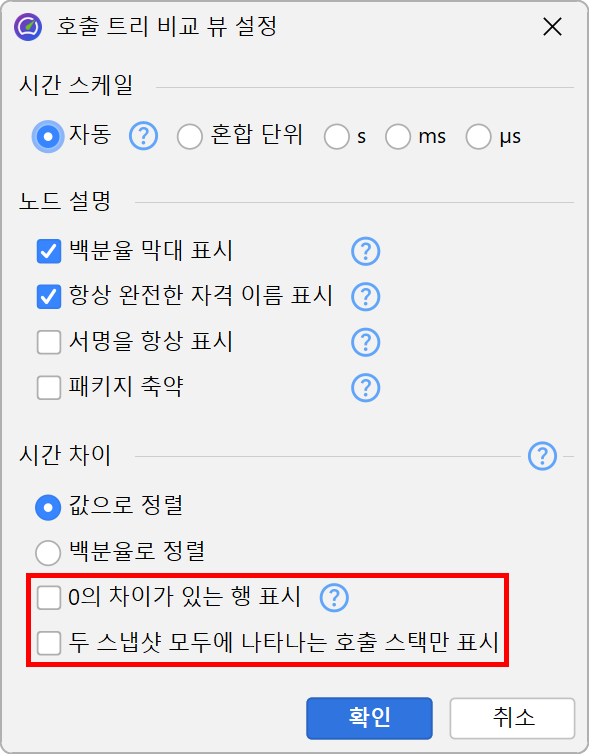The image size is (589, 754).
Task: Open help icon next to 서명을 항상 표시
Action: tap(365, 342)
